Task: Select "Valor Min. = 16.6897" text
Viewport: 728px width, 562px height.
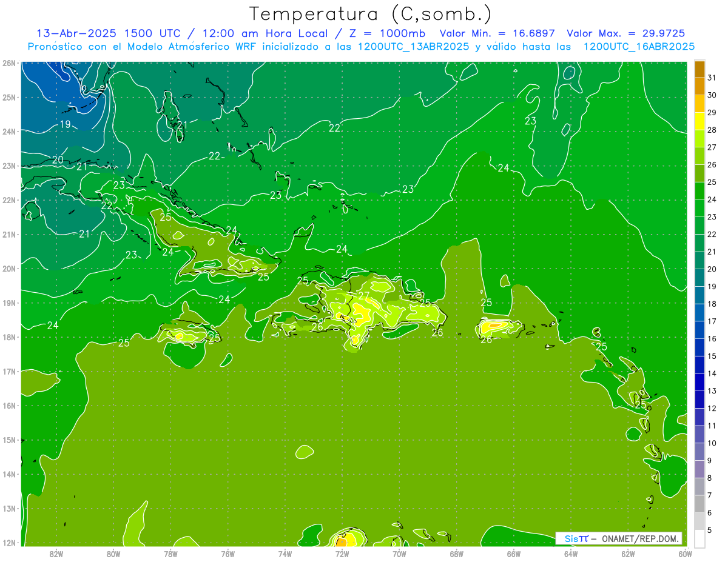Action: (497, 33)
